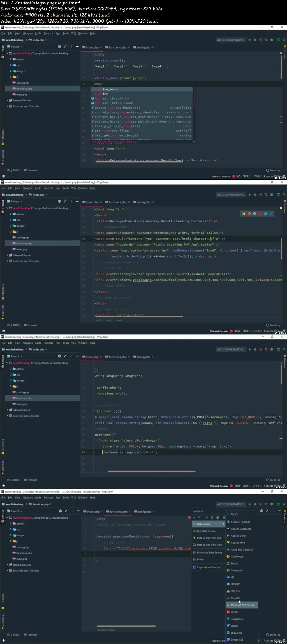Select get_required_files() completion suggestion
The image size is (287, 644).
[142, 131]
